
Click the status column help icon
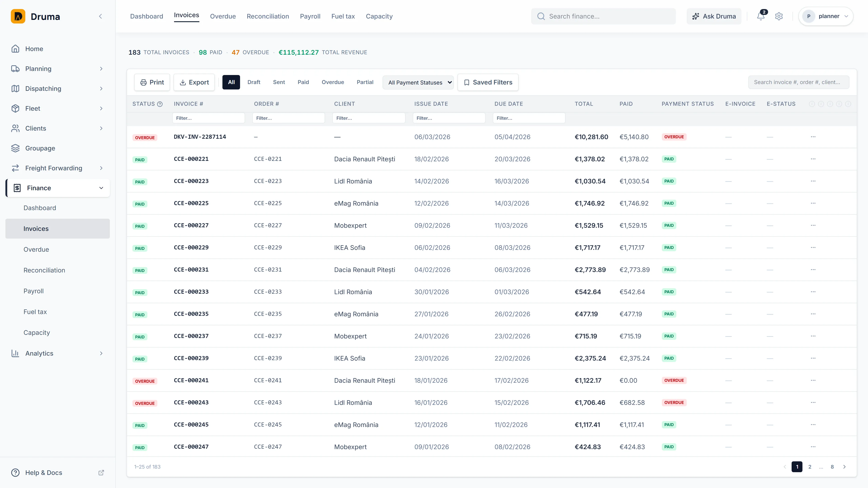coord(160,104)
